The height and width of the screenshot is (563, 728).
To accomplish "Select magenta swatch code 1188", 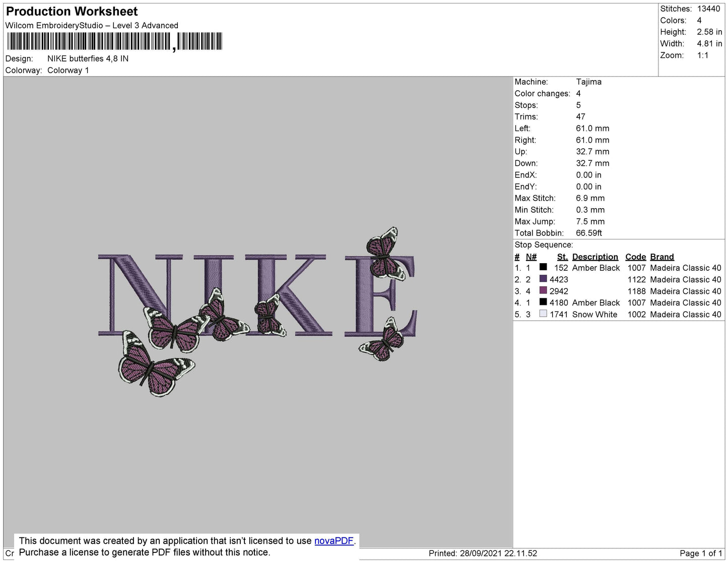I will pyautogui.click(x=543, y=290).
